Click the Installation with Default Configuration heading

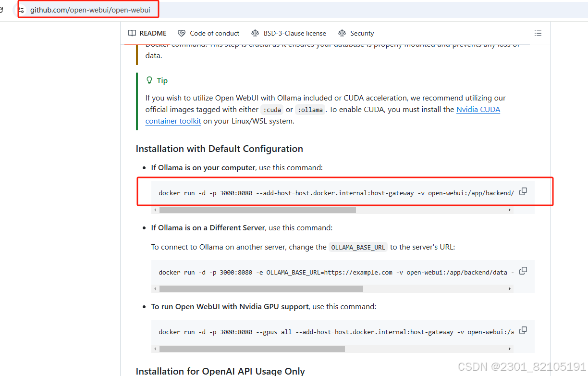pyautogui.click(x=220, y=149)
